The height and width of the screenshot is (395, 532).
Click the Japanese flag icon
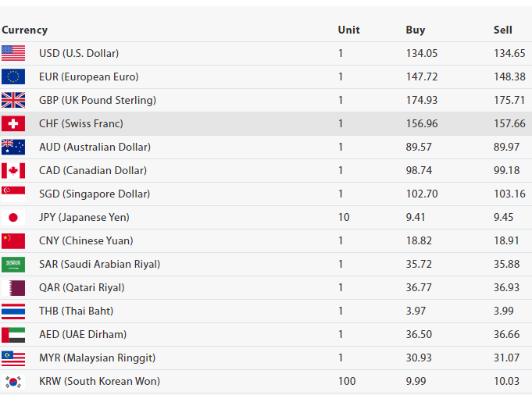(13, 217)
